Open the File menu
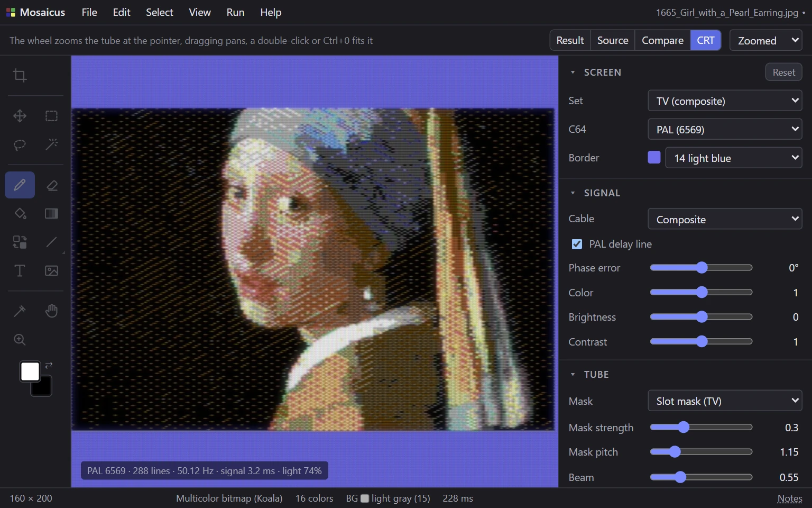812x508 pixels. (89, 12)
